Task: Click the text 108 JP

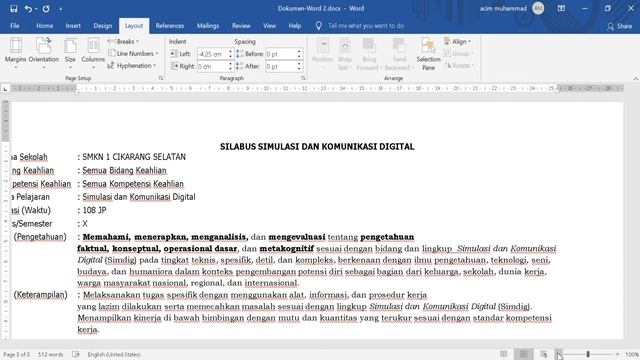Action: pyautogui.click(x=94, y=210)
